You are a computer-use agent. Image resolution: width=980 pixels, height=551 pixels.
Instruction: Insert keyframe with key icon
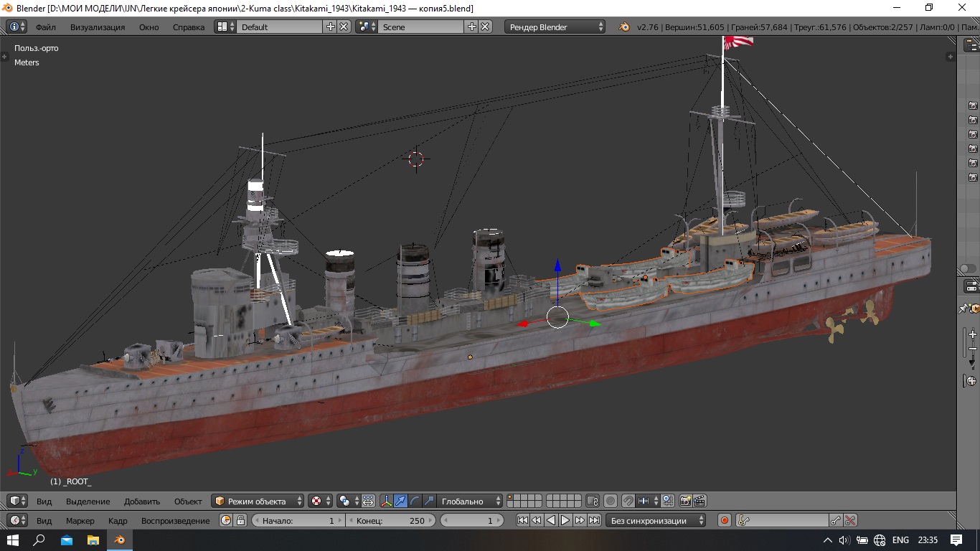pyautogui.click(x=836, y=520)
